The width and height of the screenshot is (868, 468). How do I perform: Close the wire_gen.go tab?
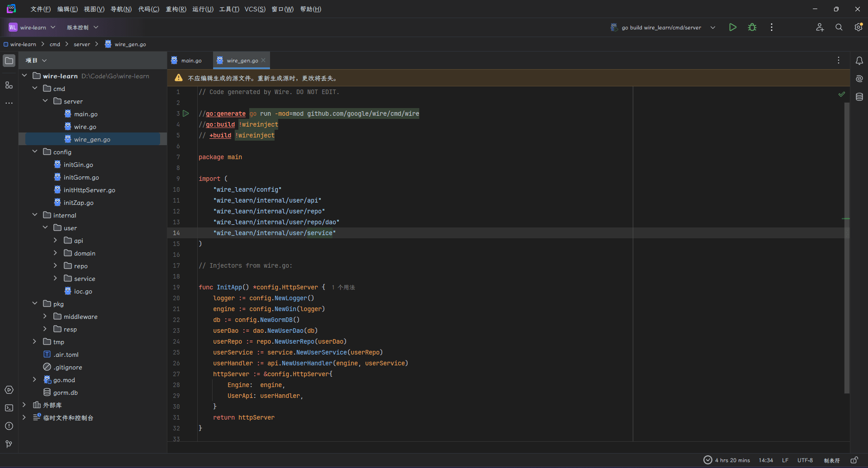pos(263,60)
